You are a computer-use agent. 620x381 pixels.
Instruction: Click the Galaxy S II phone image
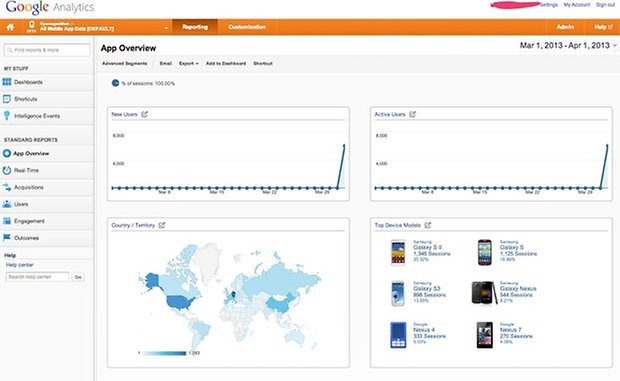coord(398,252)
